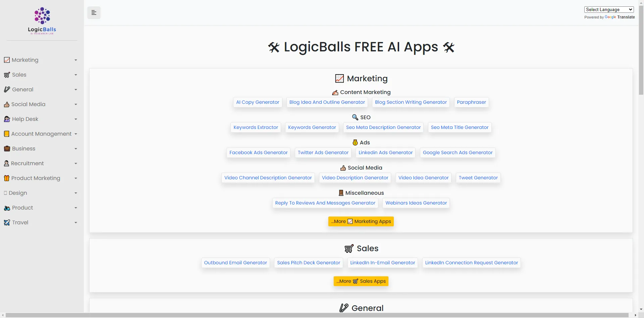644x318 pixels.
Task: Click the Sales shopping cart icon in sidebar
Action: click(7, 75)
